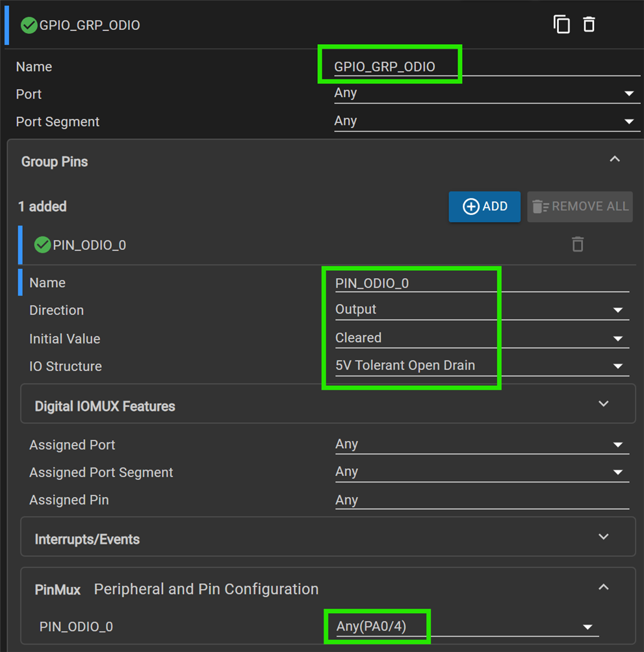The image size is (644, 652).
Task: Click green checkmark icon next to PIN_ODIO_0
Action: [42, 245]
